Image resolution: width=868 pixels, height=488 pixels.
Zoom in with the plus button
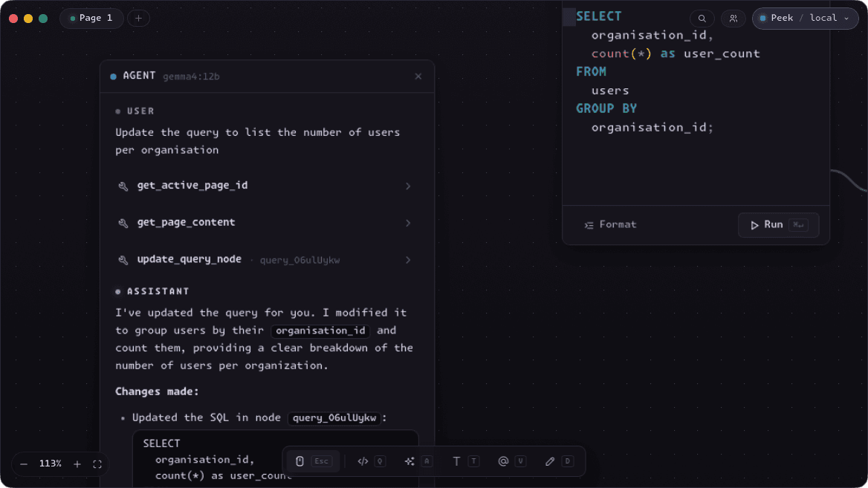[77, 464]
